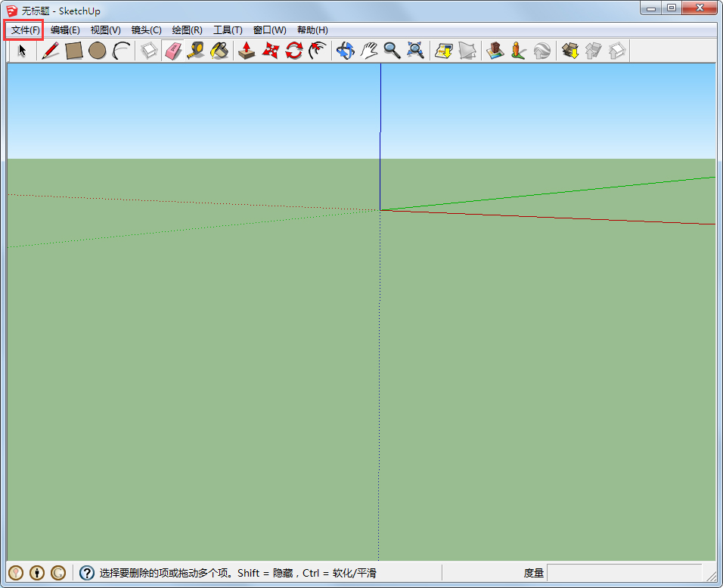Pick the Rotate tool
The image size is (723, 588).
[x=293, y=51]
